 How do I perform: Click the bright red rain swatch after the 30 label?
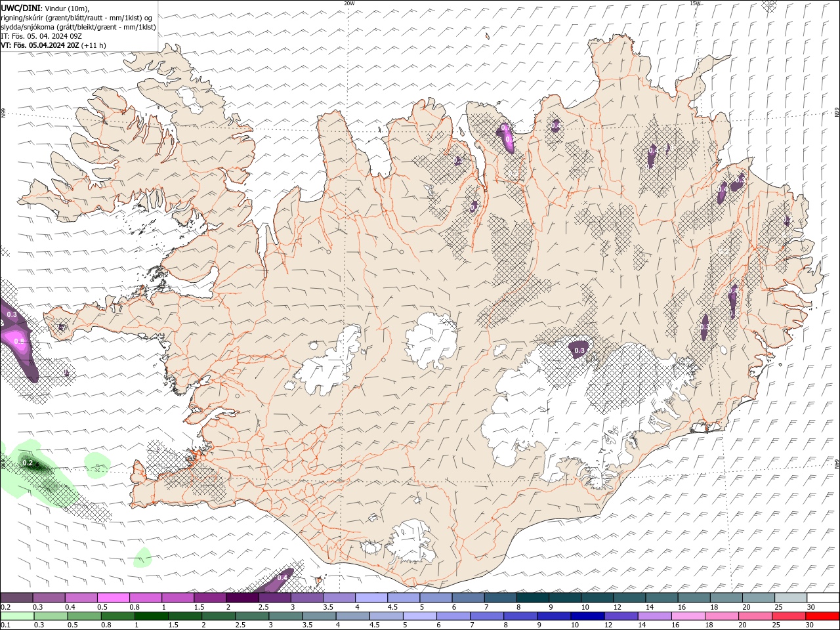(822, 616)
